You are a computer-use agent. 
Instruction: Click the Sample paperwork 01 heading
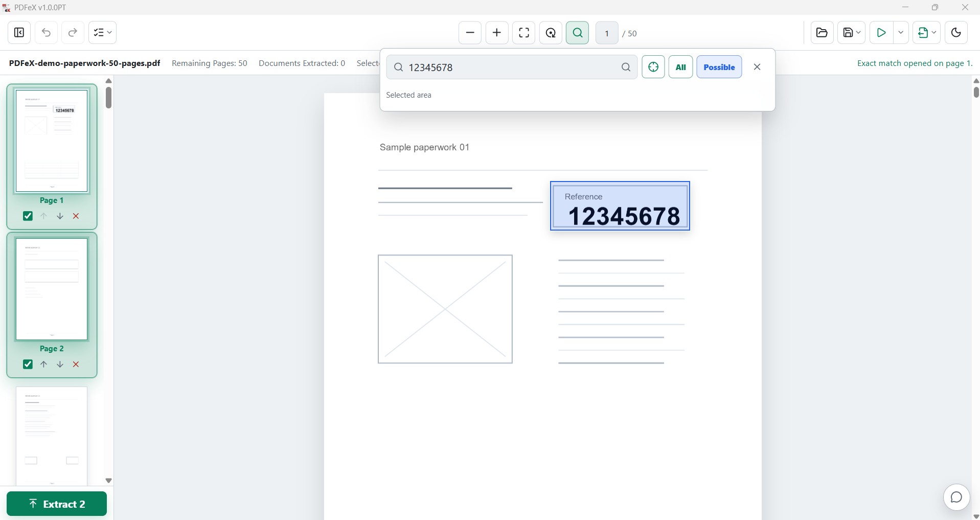click(424, 147)
